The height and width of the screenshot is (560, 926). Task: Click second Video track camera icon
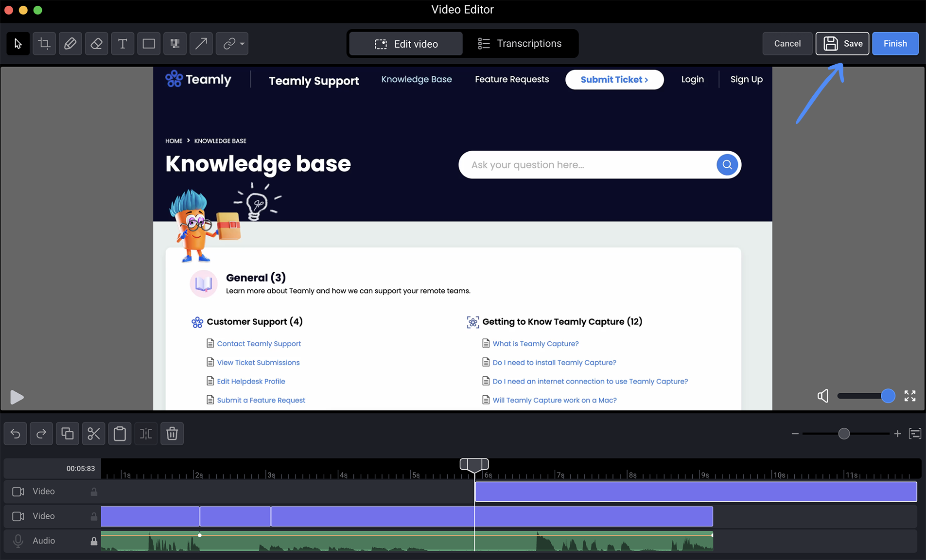click(18, 516)
